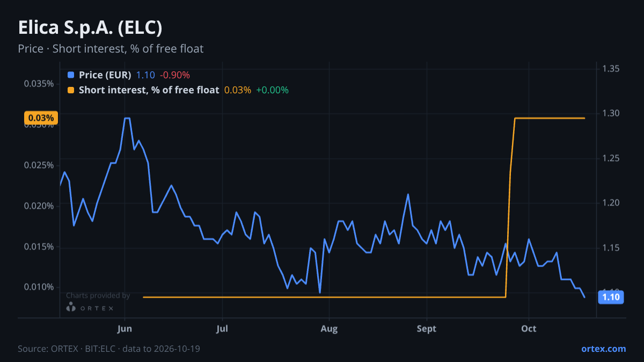
Task: Click the 1.35 right axis label
Action: pos(611,69)
